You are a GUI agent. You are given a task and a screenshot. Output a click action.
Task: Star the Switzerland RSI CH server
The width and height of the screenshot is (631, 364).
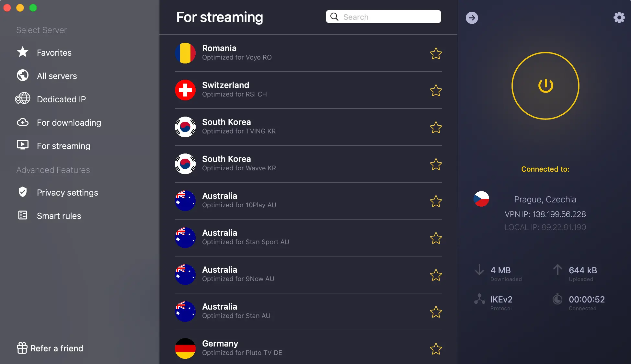click(x=436, y=90)
